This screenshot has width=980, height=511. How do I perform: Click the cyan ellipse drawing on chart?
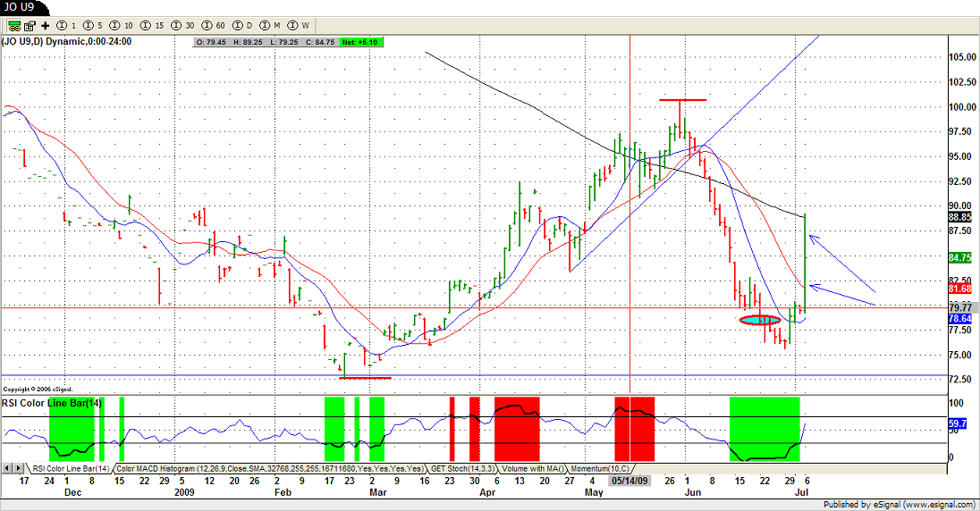click(761, 320)
